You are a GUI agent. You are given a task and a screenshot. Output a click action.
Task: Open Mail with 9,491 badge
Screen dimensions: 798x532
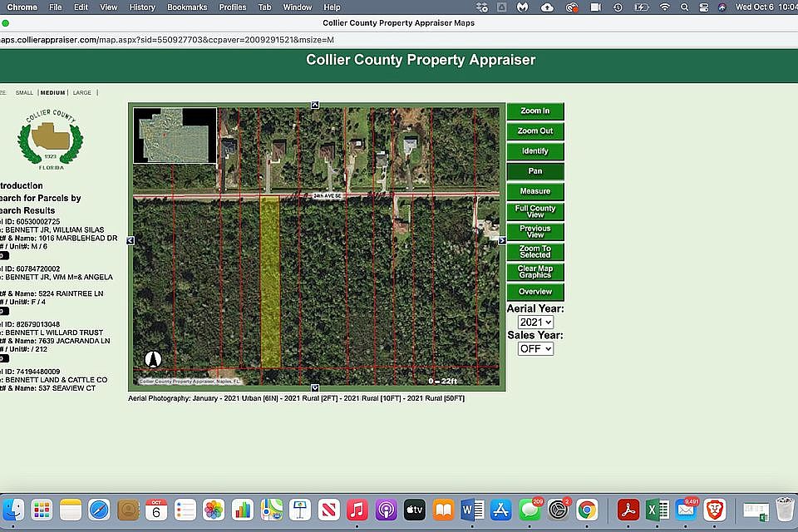(686, 510)
